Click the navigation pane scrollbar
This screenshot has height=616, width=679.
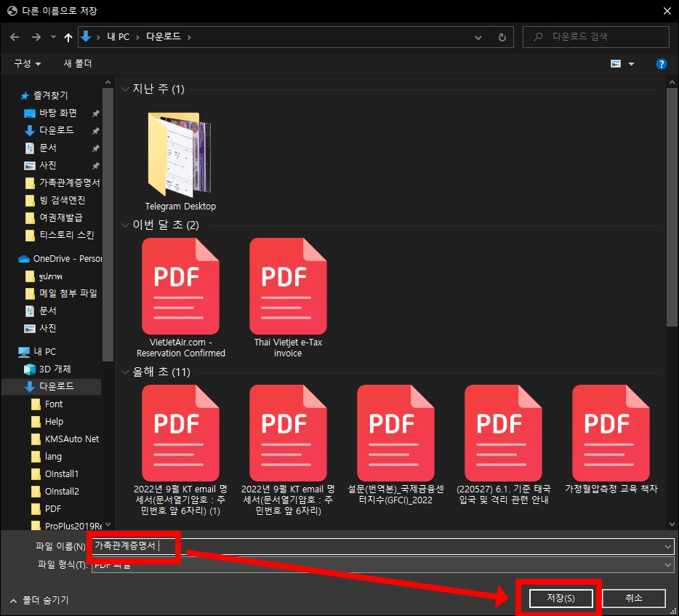(x=108, y=225)
